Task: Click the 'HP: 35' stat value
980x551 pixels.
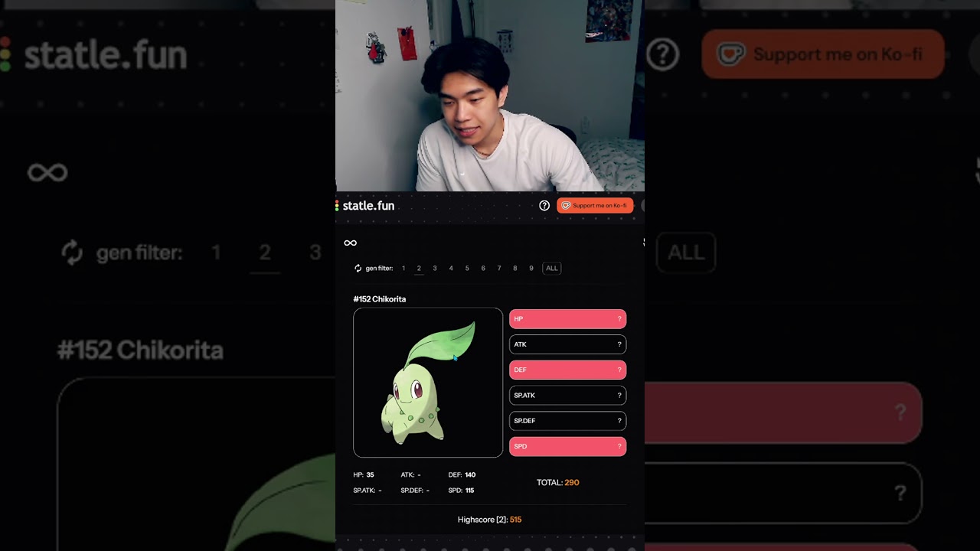Action: tap(364, 475)
